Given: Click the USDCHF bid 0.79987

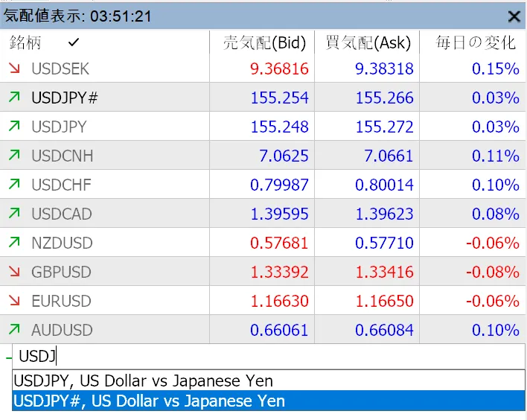Looking at the screenshot, I should [x=279, y=185].
